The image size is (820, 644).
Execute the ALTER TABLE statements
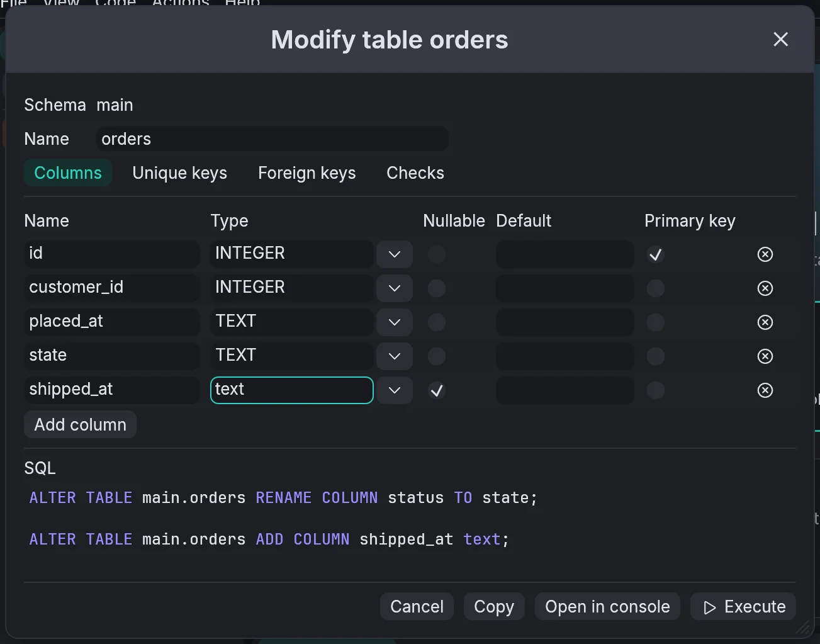coord(743,607)
